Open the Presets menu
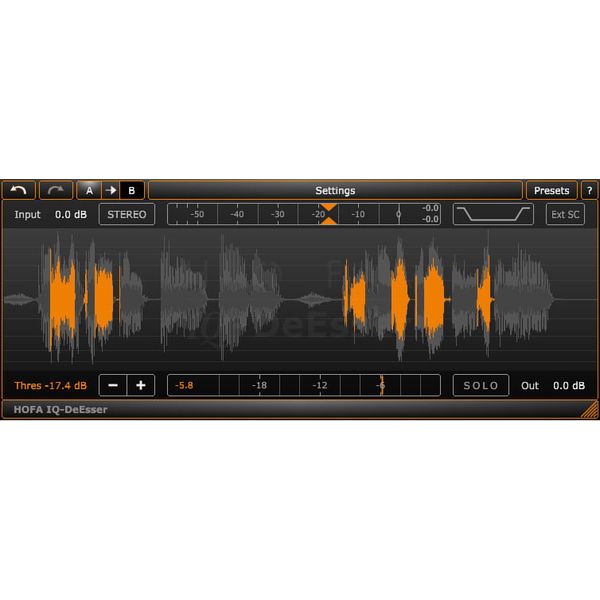 pos(551,190)
